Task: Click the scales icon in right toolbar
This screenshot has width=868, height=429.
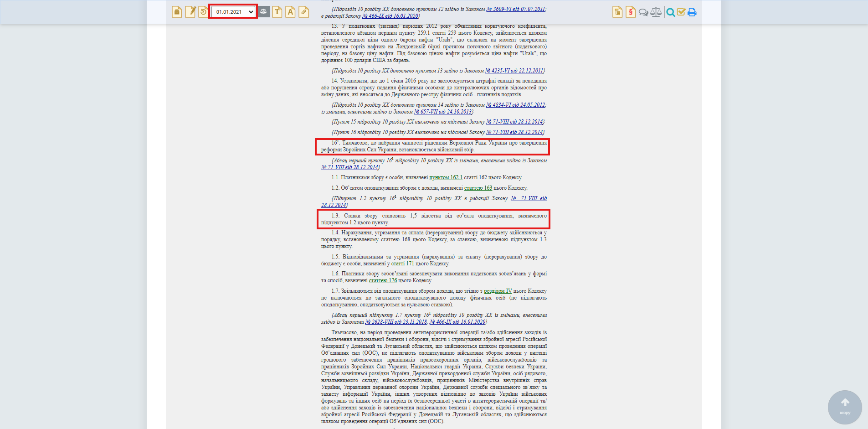Action: (x=656, y=12)
